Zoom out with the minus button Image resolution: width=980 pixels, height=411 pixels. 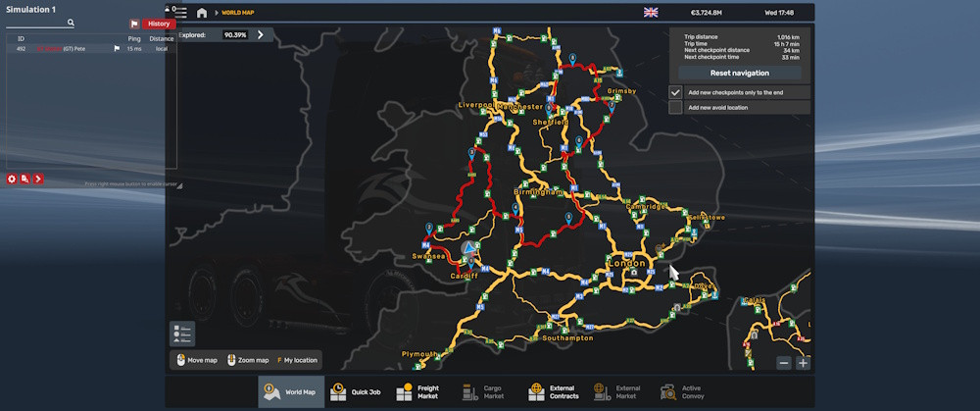[784, 363]
